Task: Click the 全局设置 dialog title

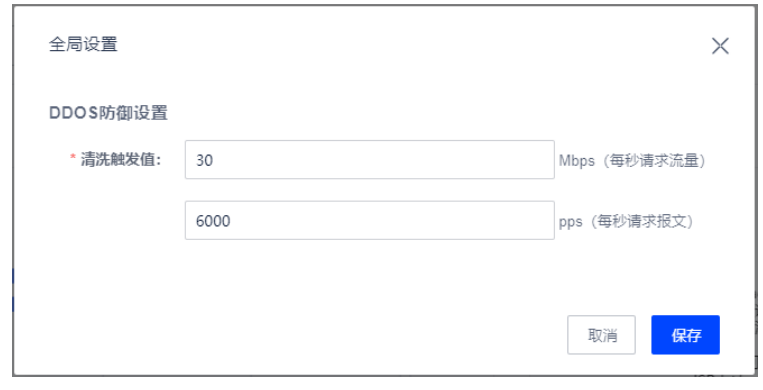Action: [x=83, y=44]
